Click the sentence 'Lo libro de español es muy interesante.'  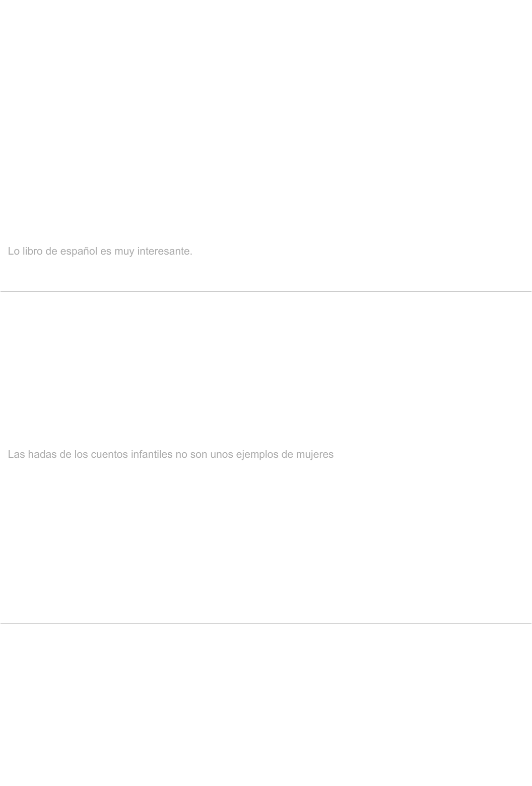100,251
